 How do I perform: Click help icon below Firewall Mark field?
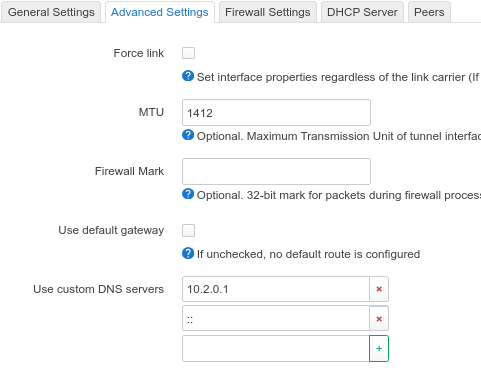[x=188, y=194]
